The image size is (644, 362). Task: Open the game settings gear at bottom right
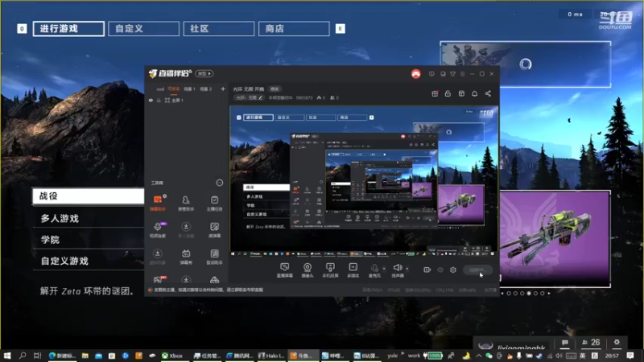pyautogui.click(x=617, y=343)
